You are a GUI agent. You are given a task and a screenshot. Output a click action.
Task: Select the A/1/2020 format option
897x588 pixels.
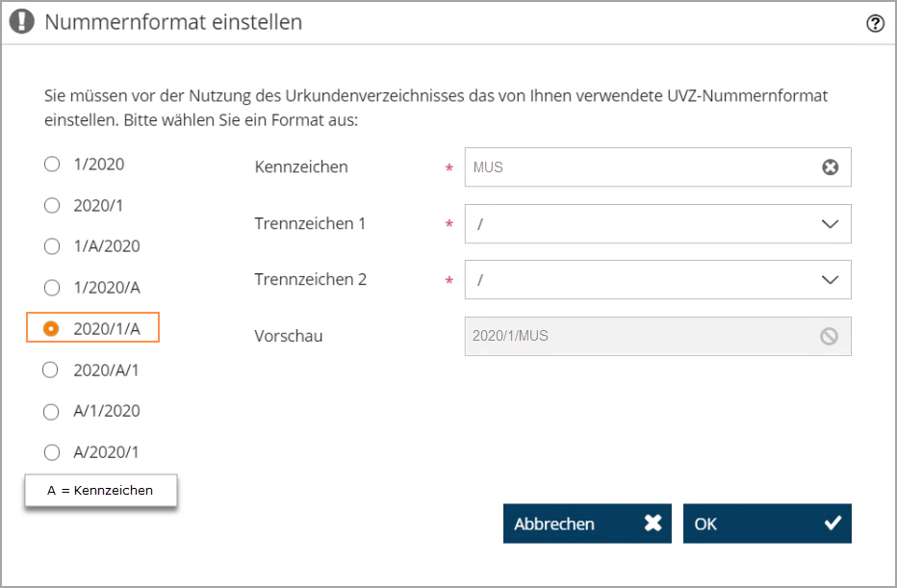tap(51, 412)
